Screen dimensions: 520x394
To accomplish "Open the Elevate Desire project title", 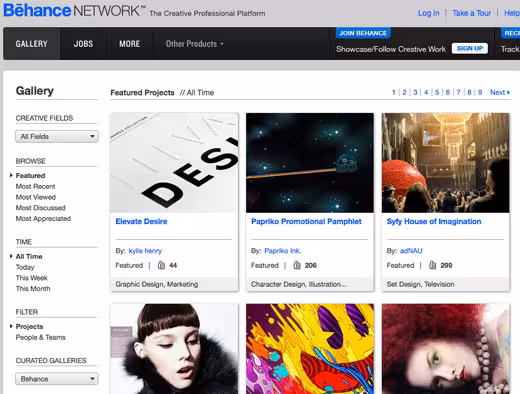I will pos(141,221).
